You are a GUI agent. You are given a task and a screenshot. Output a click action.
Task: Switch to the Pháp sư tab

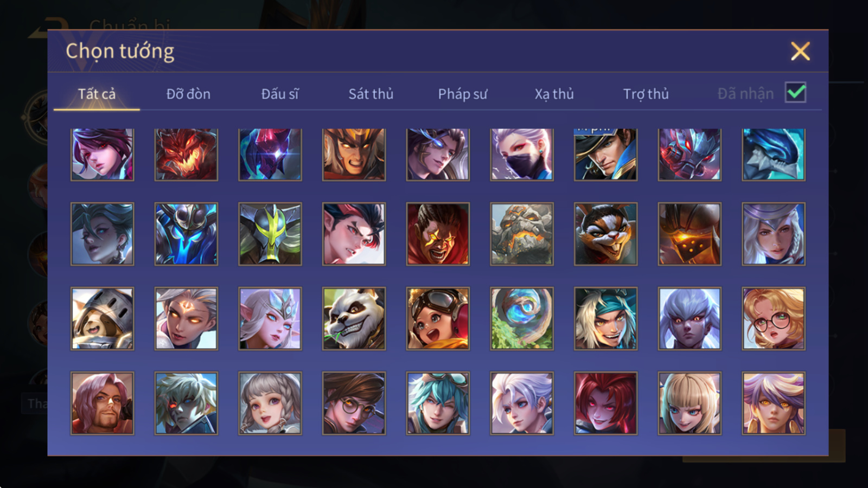[463, 94]
